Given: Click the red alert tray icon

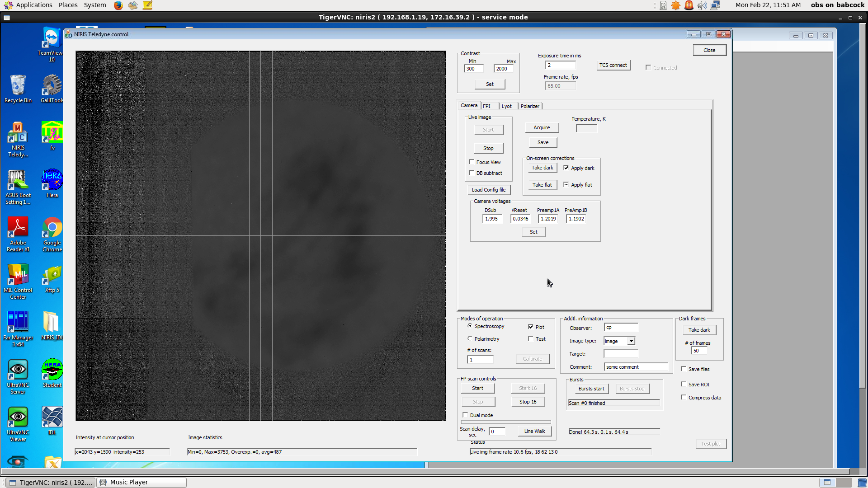Looking at the screenshot, I should coord(689,5).
